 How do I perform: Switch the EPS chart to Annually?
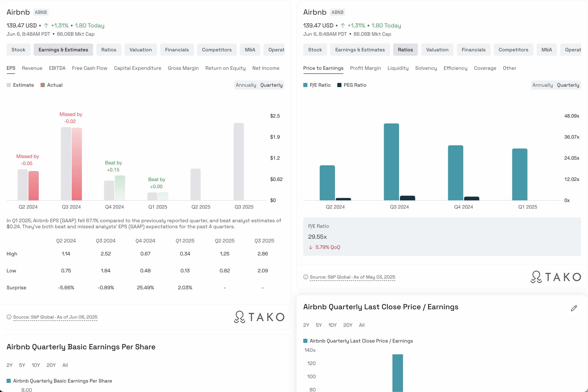pyautogui.click(x=246, y=85)
